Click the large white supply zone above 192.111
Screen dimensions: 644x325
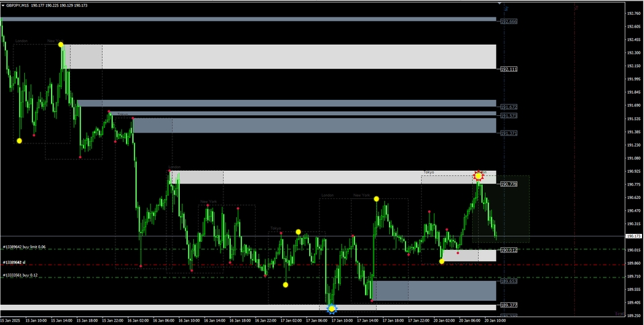[x=279, y=57]
